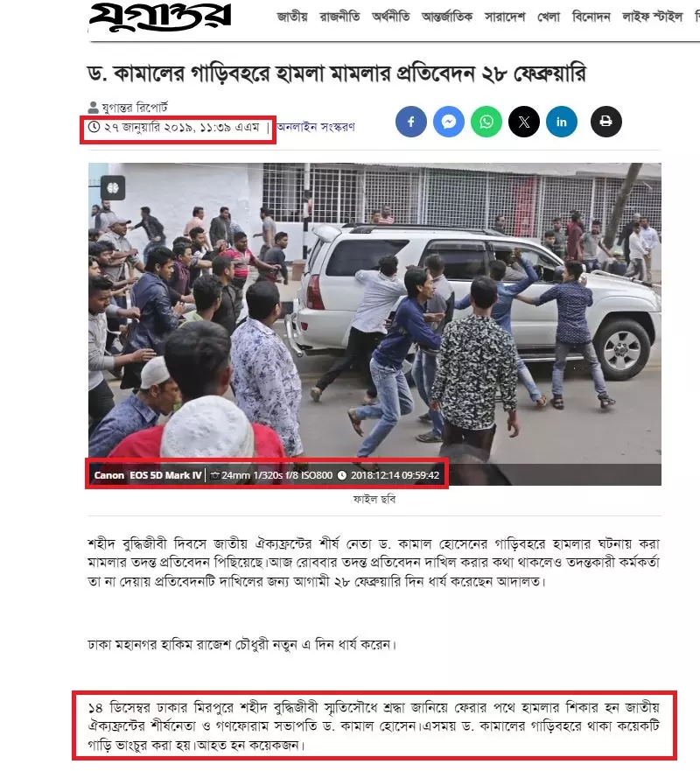This screenshot has width=700, height=771.
Task: Open the খেলা section
Action: [549, 18]
